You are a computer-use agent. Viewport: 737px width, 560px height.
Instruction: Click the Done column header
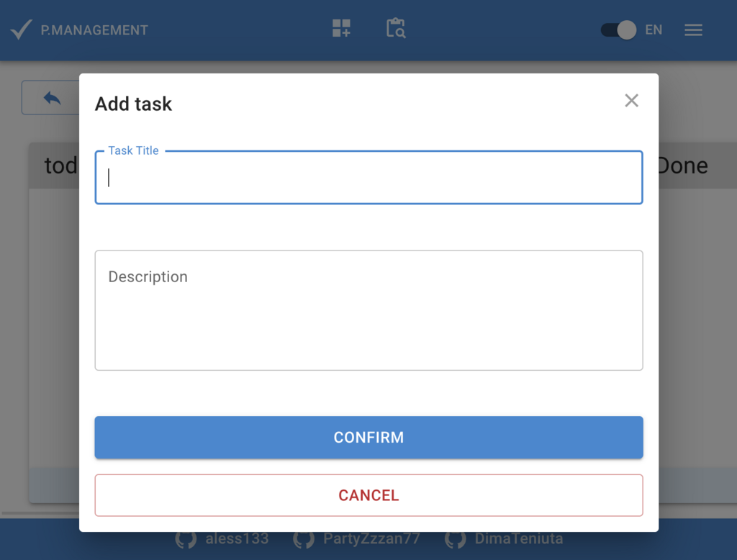point(682,165)
